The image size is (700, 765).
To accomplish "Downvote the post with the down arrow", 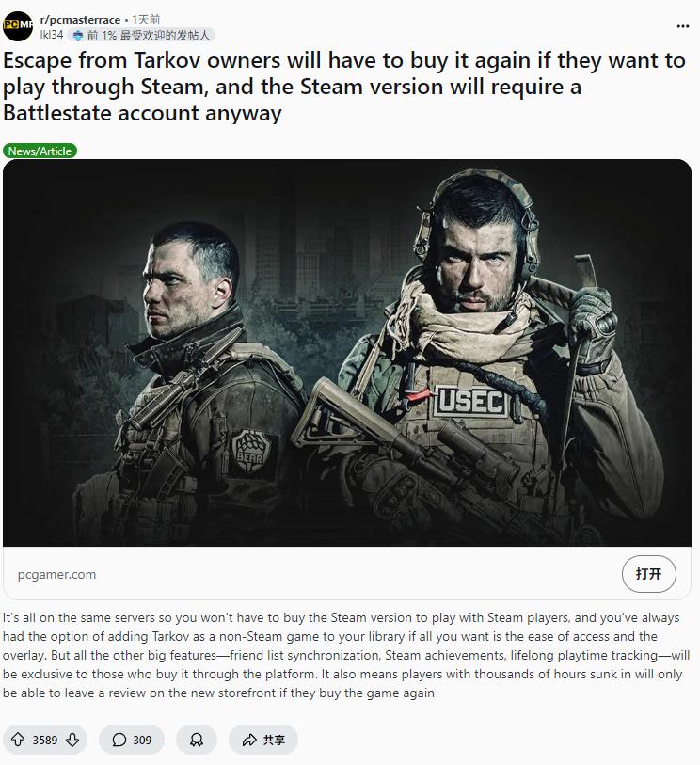I will click(72, 740).
